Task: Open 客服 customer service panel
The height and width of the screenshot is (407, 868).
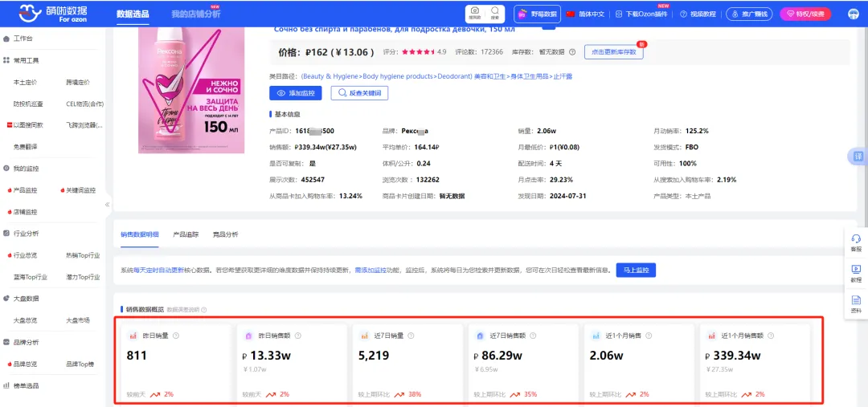Action: tap(856, 242)
